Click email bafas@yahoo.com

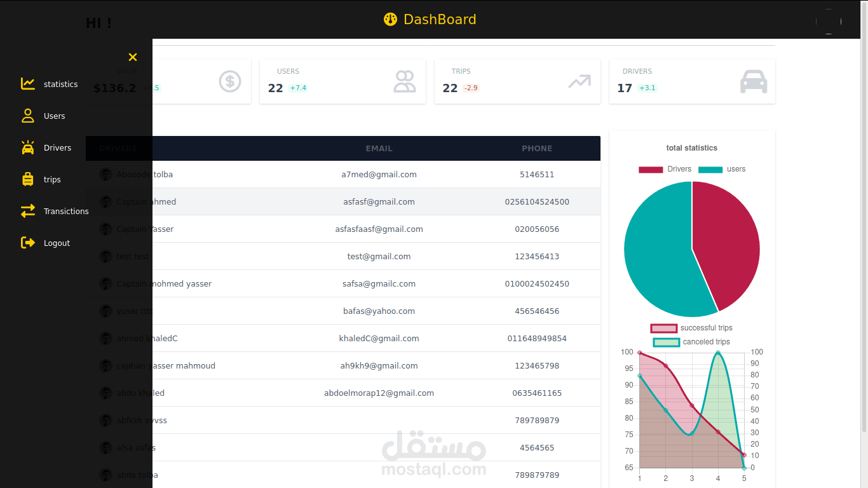click(379, 311)
